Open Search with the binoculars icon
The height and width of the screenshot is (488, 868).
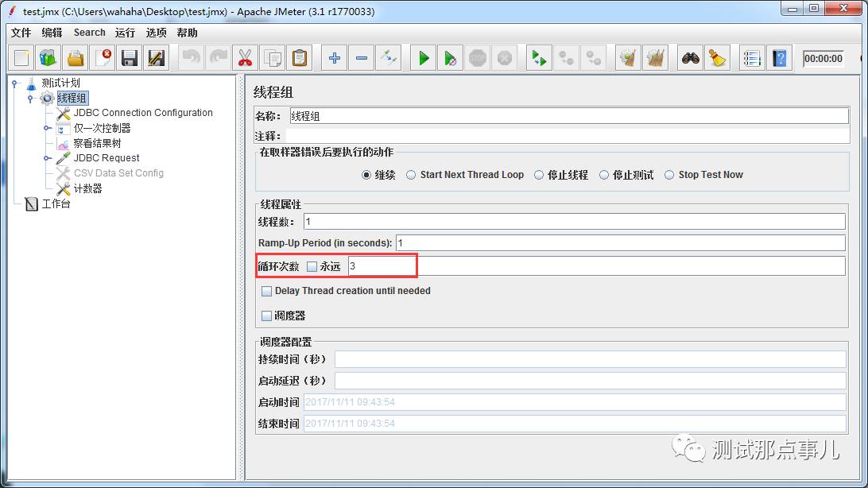[x=690, y=58]
